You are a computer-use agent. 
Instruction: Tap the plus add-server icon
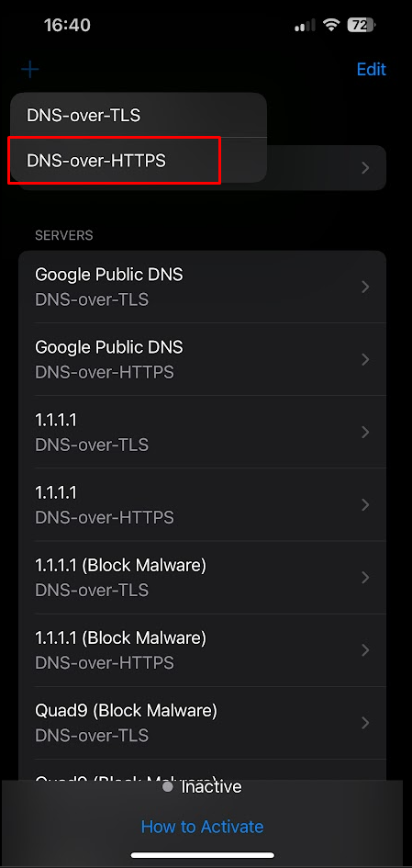[x=30, y=69]
